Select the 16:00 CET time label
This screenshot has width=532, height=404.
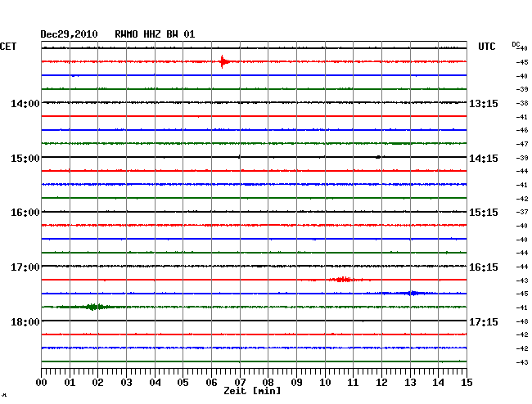[25, 213]
